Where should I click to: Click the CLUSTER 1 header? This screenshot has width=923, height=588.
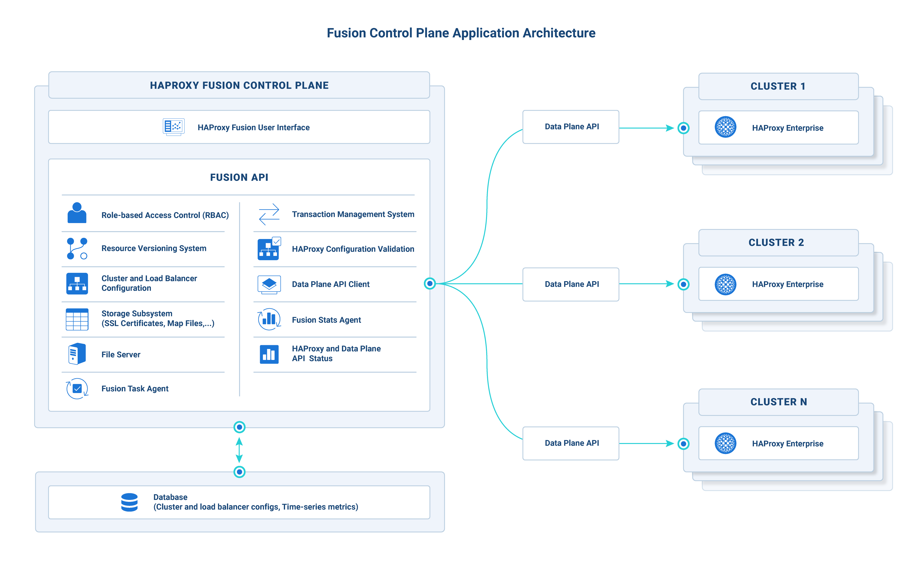(778, 86)
